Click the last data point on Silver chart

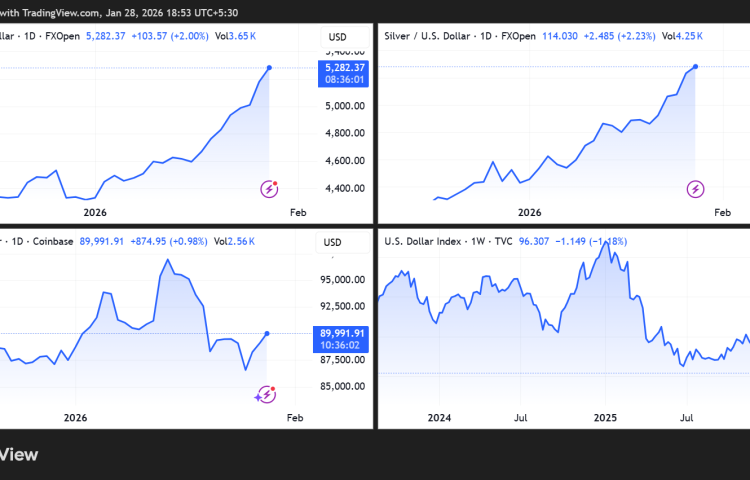(695, 66)
